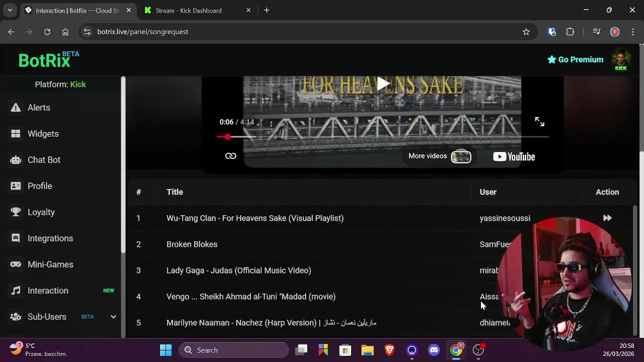
Task: Open the tab search dropdown
Action: pyautogui.click(x=10, y=11)
